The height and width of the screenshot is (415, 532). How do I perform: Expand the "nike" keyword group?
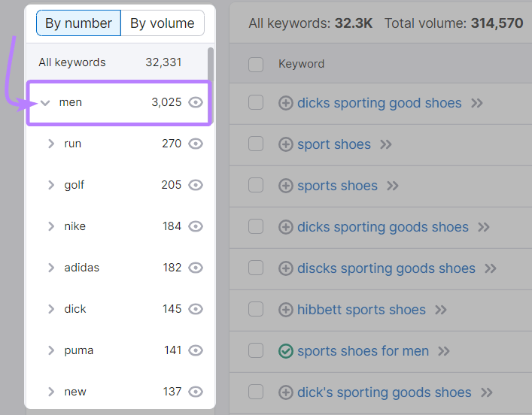[51, 226]
